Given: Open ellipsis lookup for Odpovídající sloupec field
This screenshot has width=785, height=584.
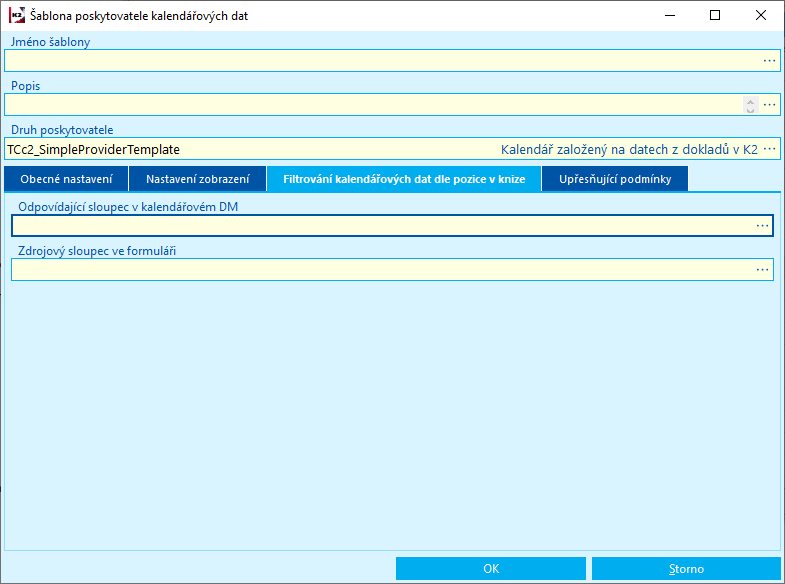Looking at the screenshot, I should click(762, 226).
